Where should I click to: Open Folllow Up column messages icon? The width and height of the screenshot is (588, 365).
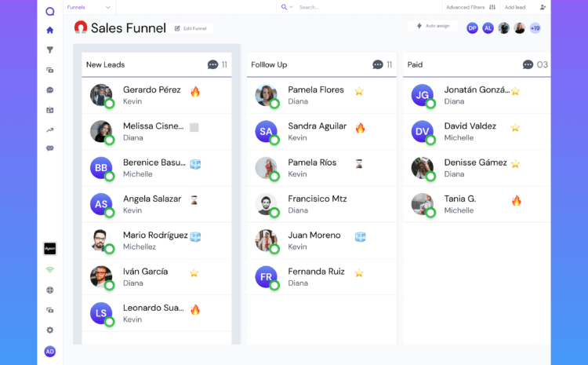378,64
